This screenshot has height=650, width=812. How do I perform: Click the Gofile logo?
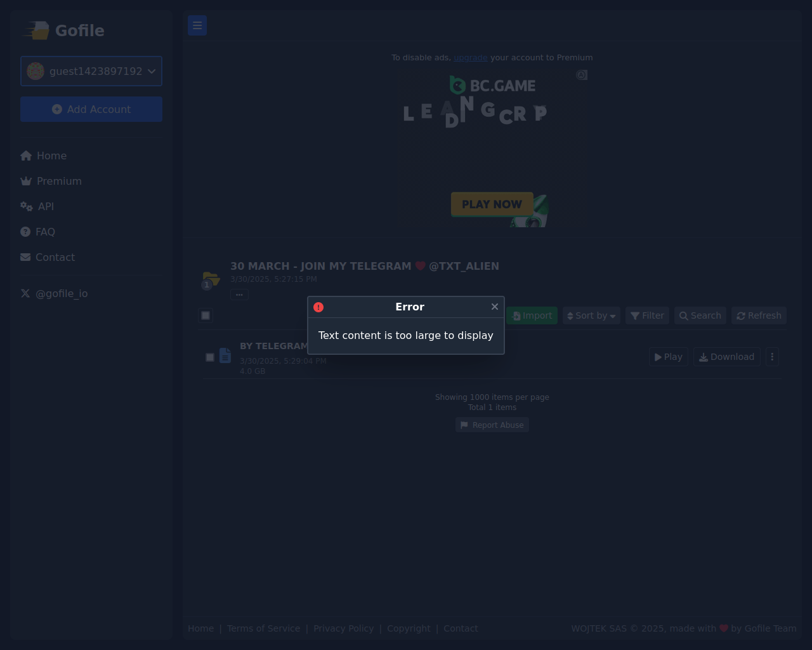pyautogui.click(x=64, y=30)
